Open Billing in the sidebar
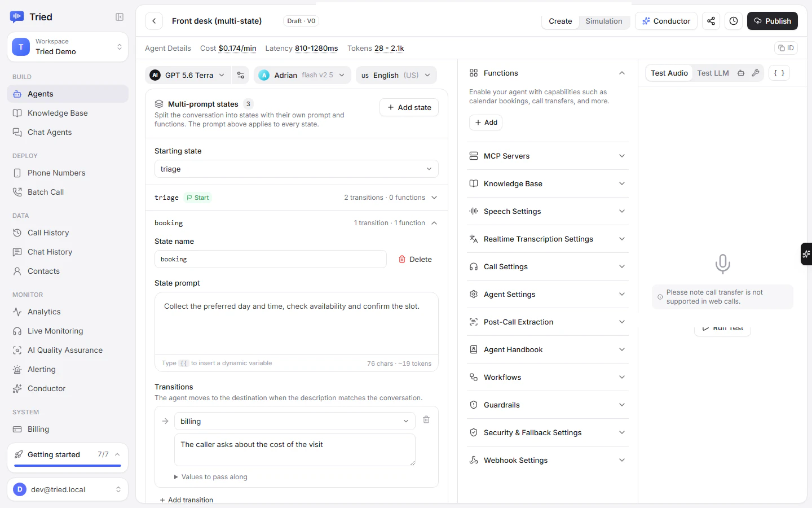Viewport: 812px width, 508px height. [x=68, y=429]
